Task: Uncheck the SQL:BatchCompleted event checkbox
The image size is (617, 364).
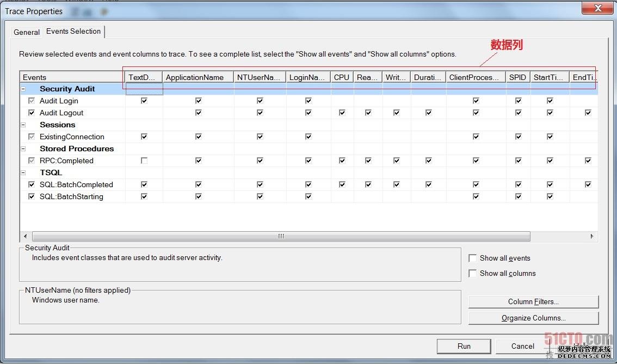Action: 32,184
